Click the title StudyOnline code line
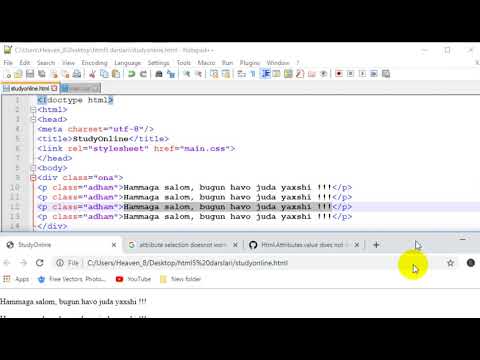 point(103,139)
